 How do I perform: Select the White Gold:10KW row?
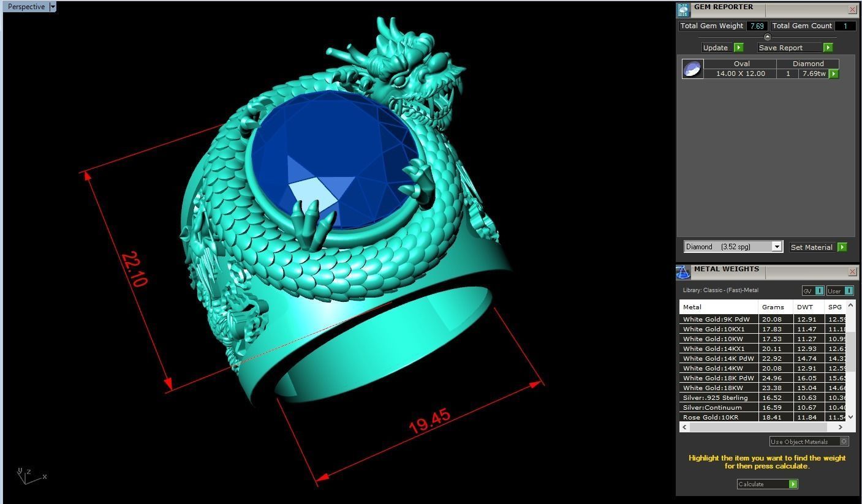pos(762,339)
